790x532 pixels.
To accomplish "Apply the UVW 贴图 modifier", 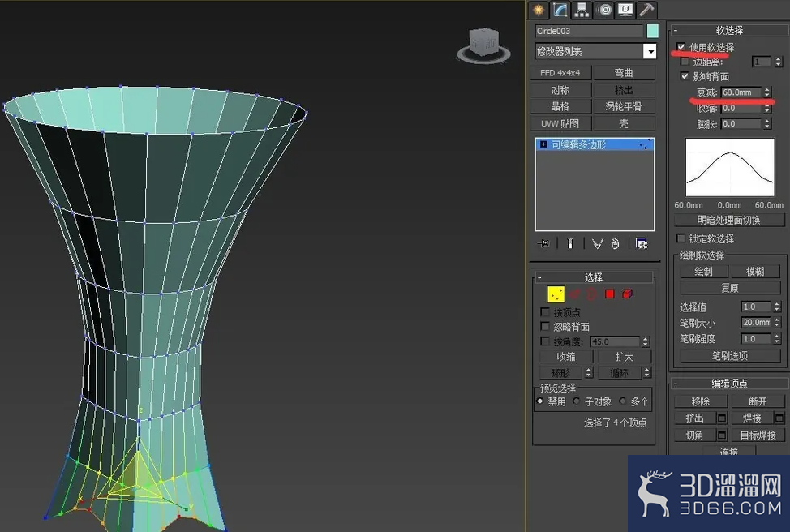I will point(560,123).
